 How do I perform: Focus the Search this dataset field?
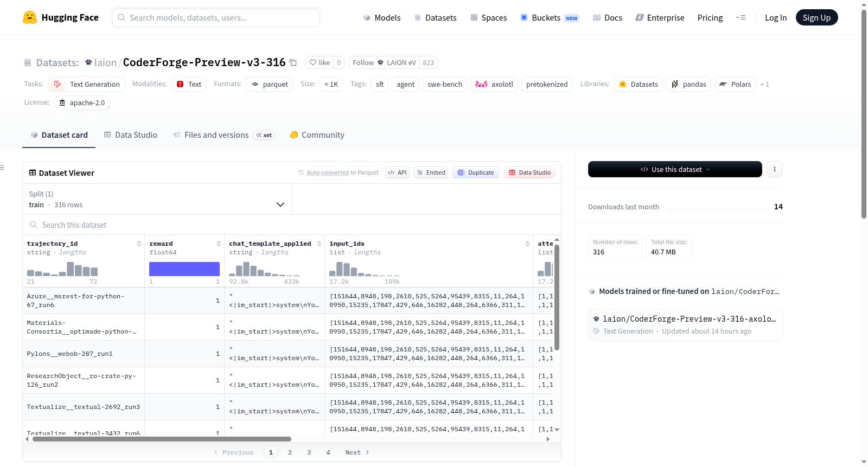pyautogui.click(x=292, y=225)
